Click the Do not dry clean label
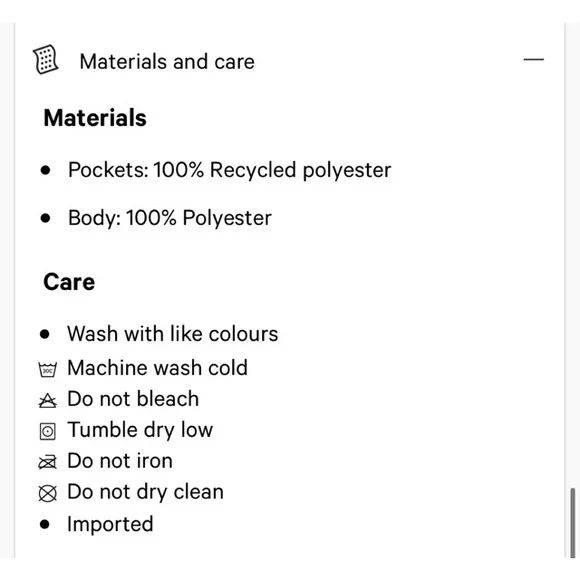This screenshot has height=580, width=580. click(x=145, y=492)
